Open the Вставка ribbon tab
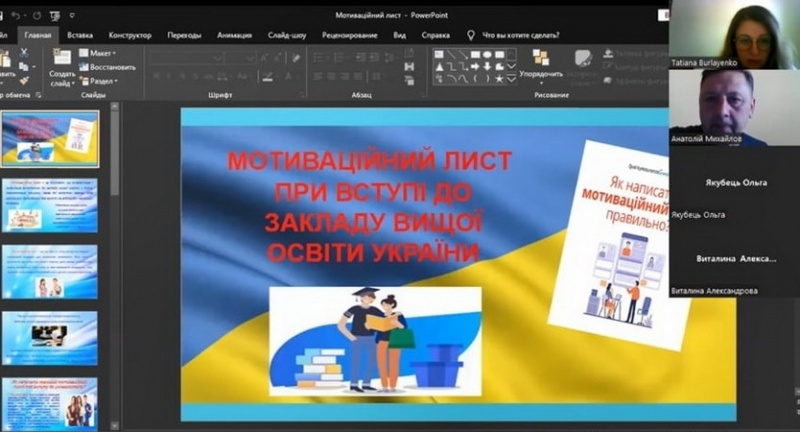The height and width of the screenshot is (432, 800). pos(80,34)
